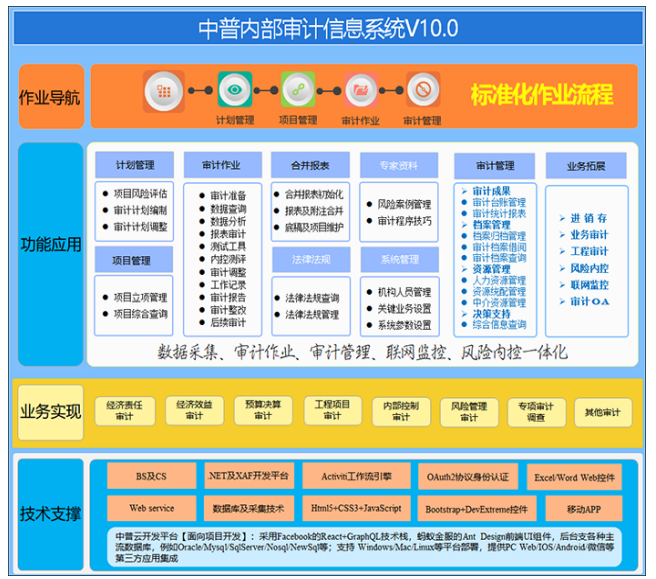Select the 经济效益审计 button

[195, 411]
